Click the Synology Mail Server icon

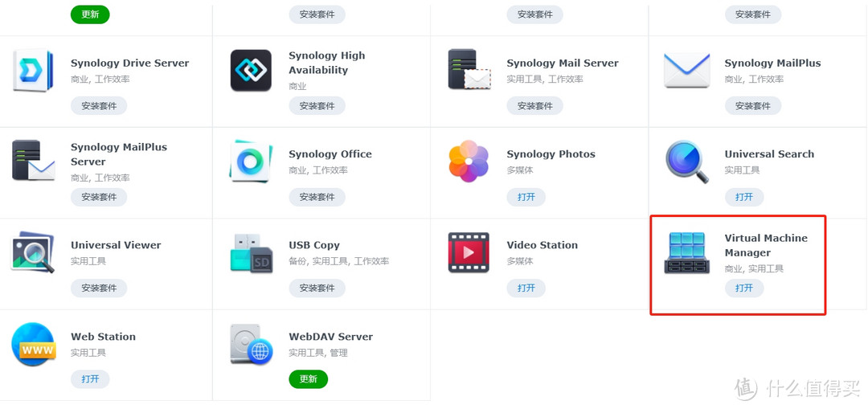pos(469,69)
